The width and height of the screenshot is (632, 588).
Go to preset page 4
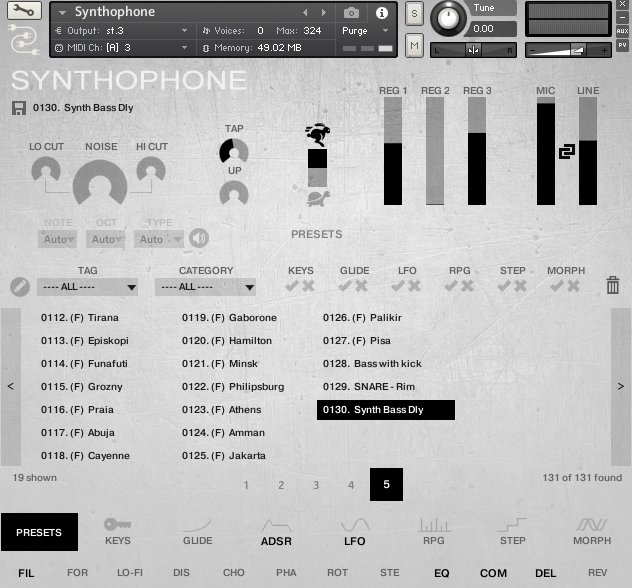[351, 485]
